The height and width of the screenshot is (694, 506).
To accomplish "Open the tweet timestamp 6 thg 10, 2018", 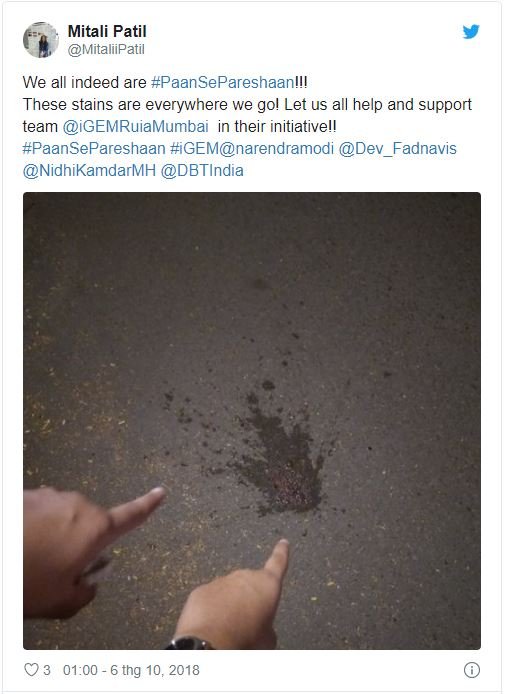I will click(x=131, y=670).
